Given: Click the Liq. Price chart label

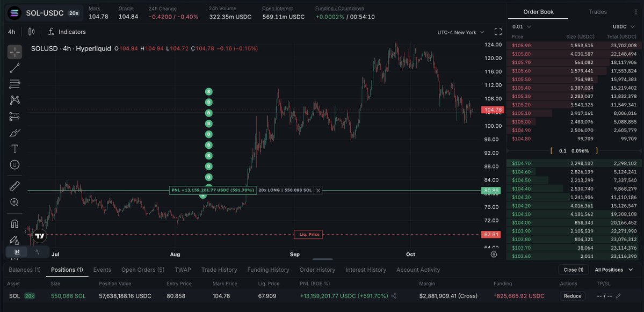Looking at the screenshot, I should click(x=308, y=235).
